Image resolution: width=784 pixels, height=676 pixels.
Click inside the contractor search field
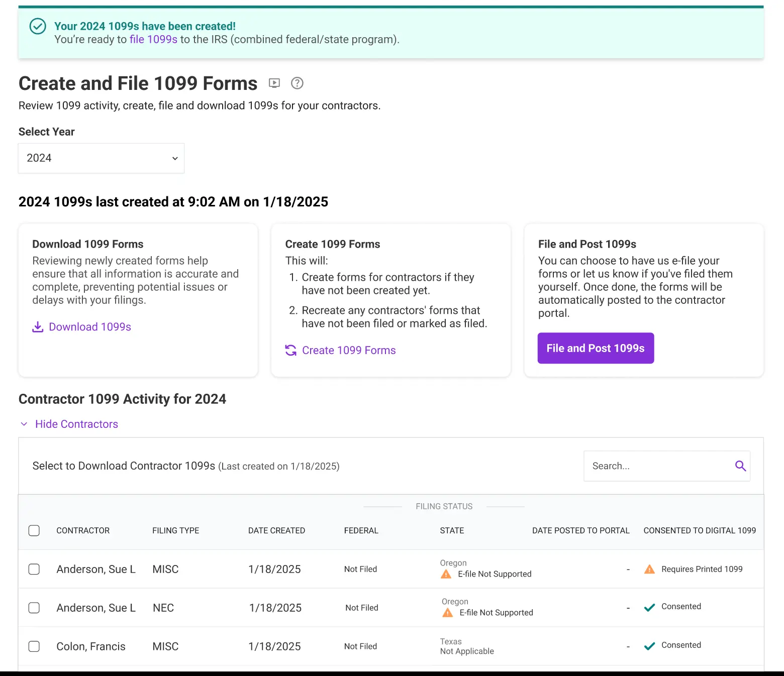(653, 466)
